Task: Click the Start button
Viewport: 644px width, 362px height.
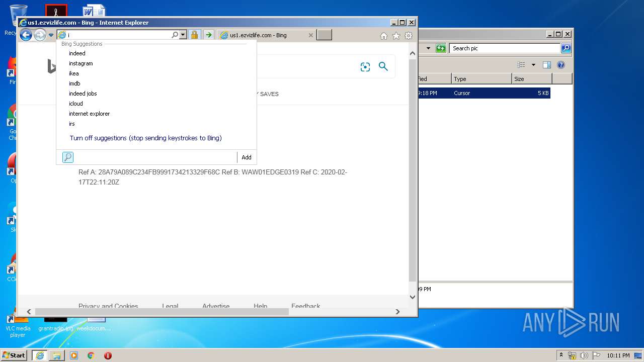Action: pyautogui.click(x=14, y=355)
